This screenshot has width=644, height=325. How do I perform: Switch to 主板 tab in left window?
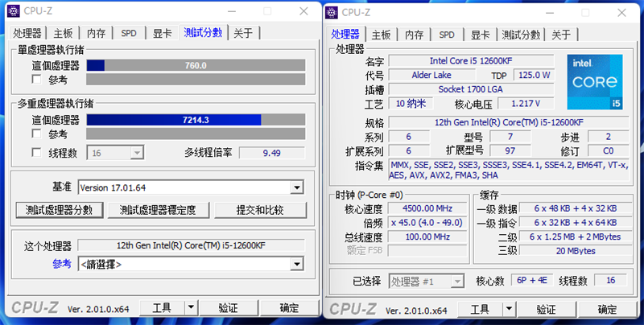click(x=63, y=33)
